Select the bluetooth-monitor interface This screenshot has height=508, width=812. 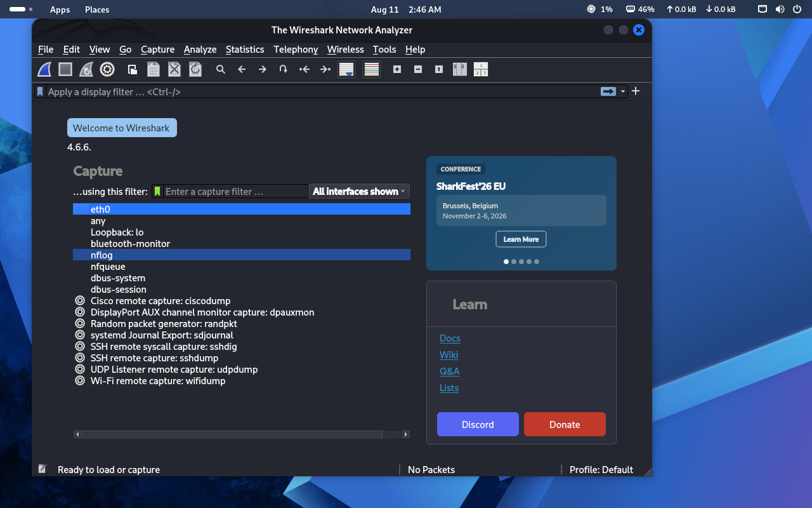click(242, 243)
